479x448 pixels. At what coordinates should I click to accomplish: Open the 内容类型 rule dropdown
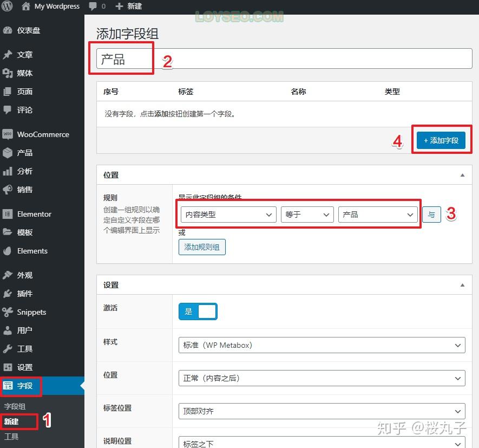tap(228, 215)
